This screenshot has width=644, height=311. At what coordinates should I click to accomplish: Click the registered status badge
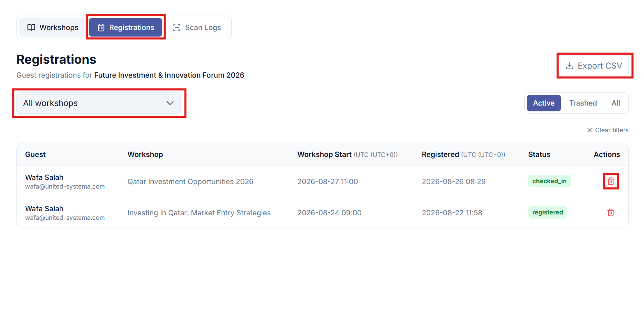coord(547,212)
